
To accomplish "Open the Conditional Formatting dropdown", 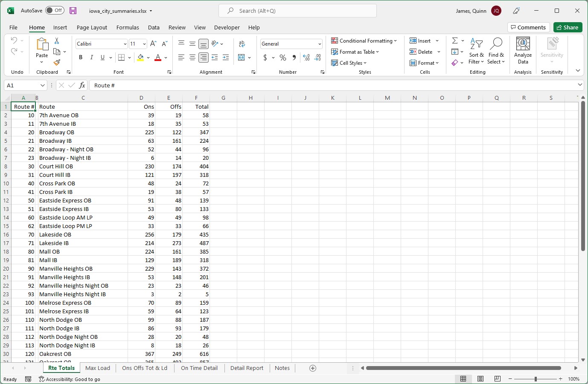I will click(x=364, y=40).
